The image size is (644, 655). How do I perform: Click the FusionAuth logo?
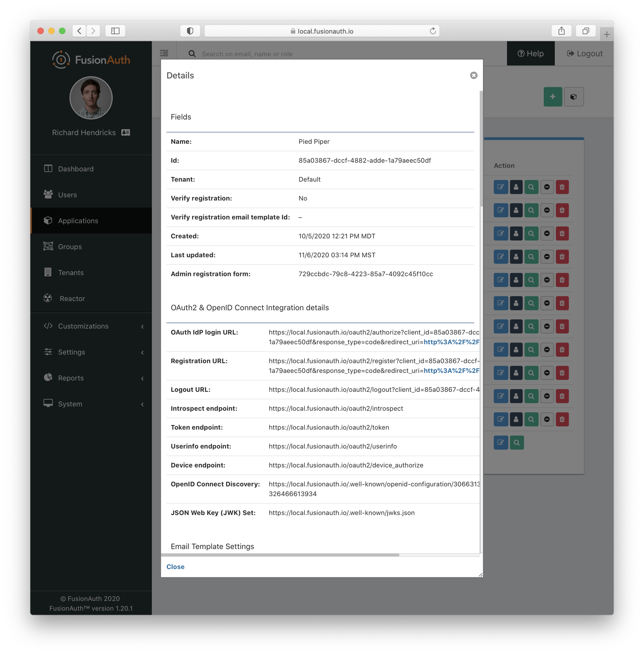pyautogui.click(x=91, y=60)
